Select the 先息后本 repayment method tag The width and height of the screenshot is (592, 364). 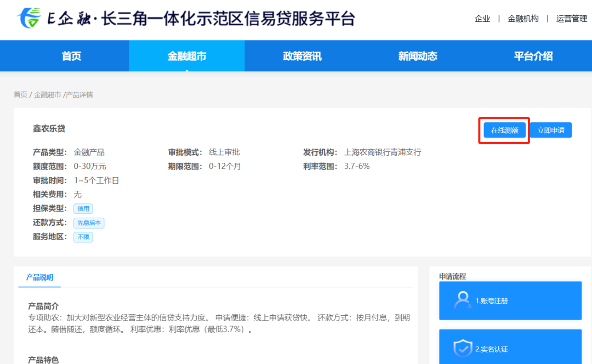pyautogui.click(x=89, y=223)
